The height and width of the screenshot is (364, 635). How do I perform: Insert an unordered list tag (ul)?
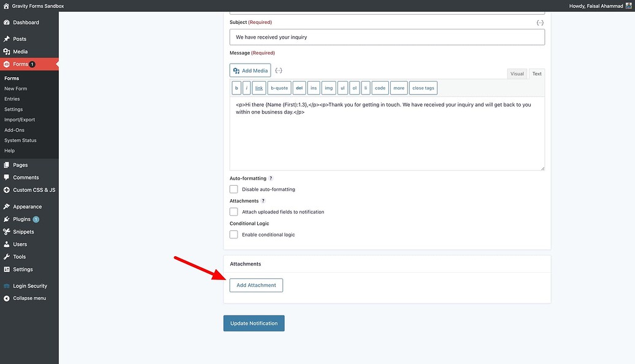[x=341, y=88]
